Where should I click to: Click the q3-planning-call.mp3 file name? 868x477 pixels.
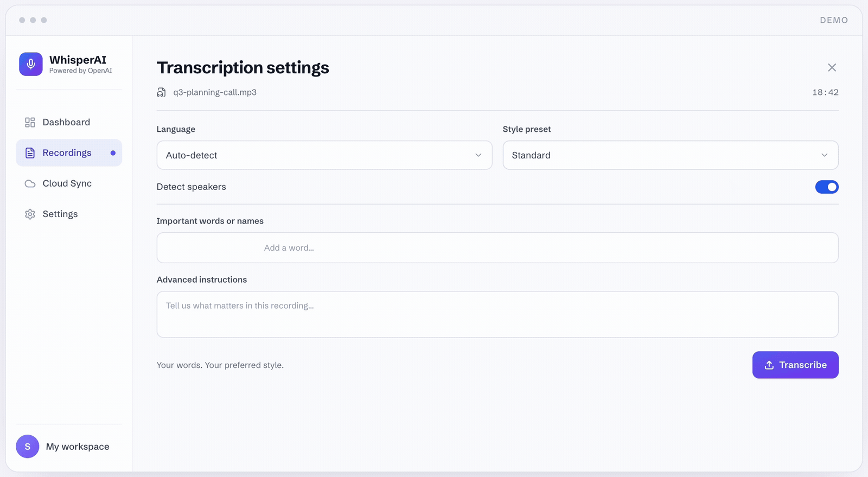215,92
